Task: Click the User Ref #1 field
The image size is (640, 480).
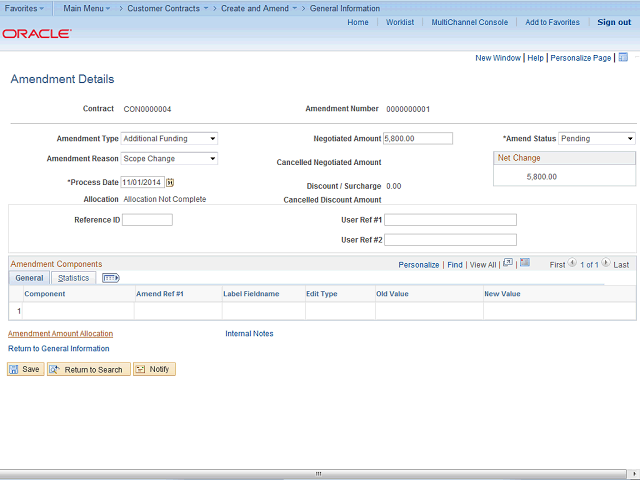Action: click(450, 220)
